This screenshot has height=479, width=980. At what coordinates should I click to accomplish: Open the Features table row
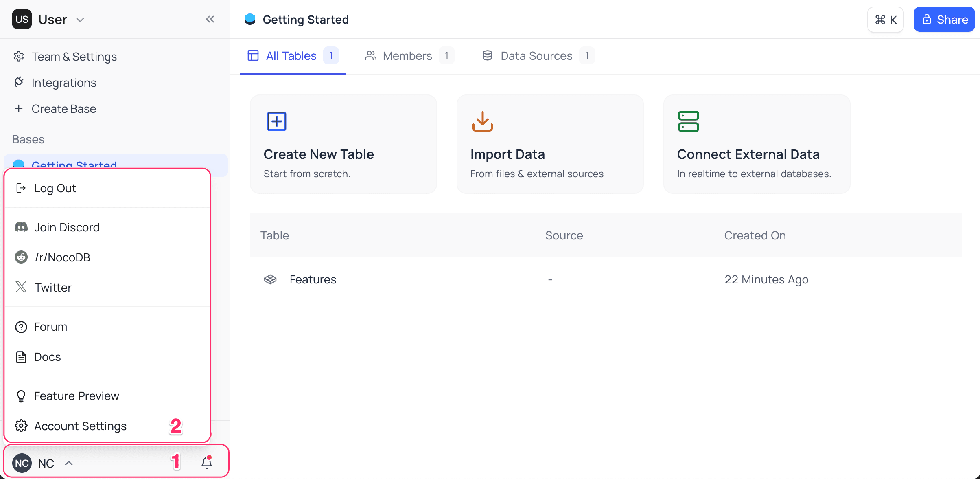point(313,279)
